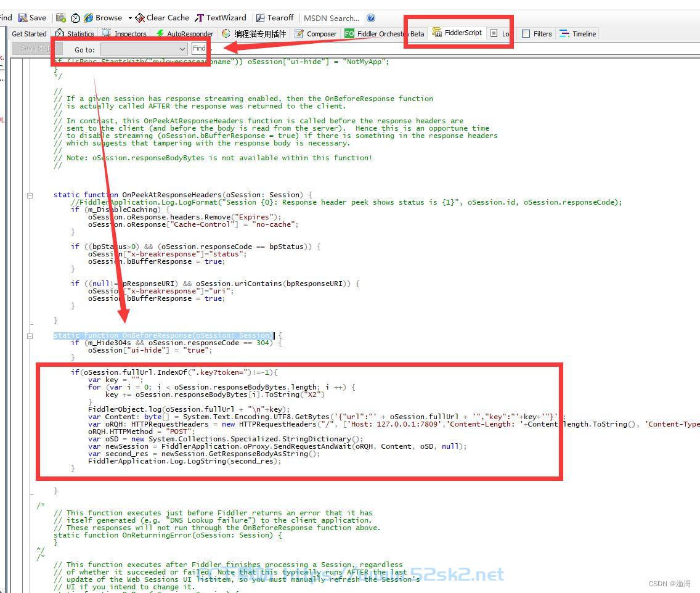Click the 'Note: oSession.responseBodyBytes' comment line
The width and height of the screenshot is (700, 593).
coord(213,158)
